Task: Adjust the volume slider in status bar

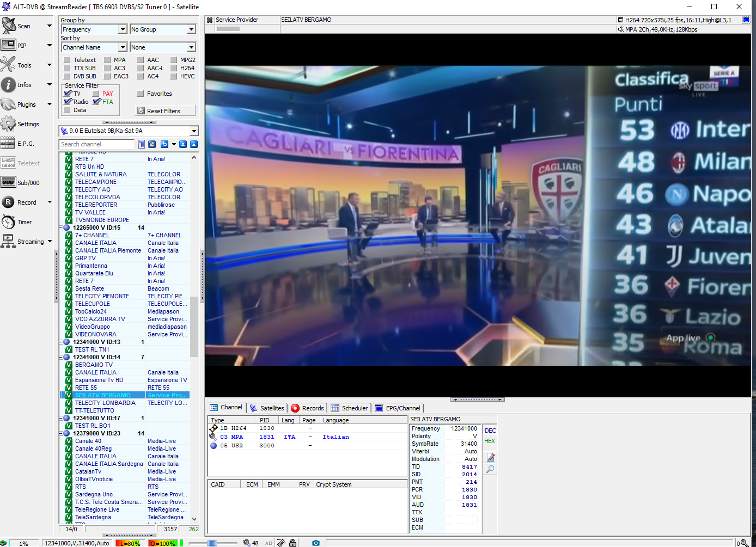Action: point(212,543)
